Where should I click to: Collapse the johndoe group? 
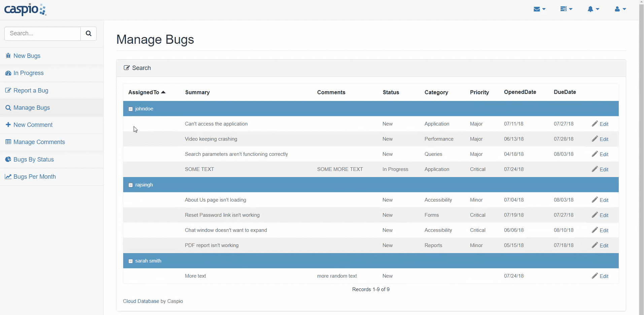coord(131,109)
